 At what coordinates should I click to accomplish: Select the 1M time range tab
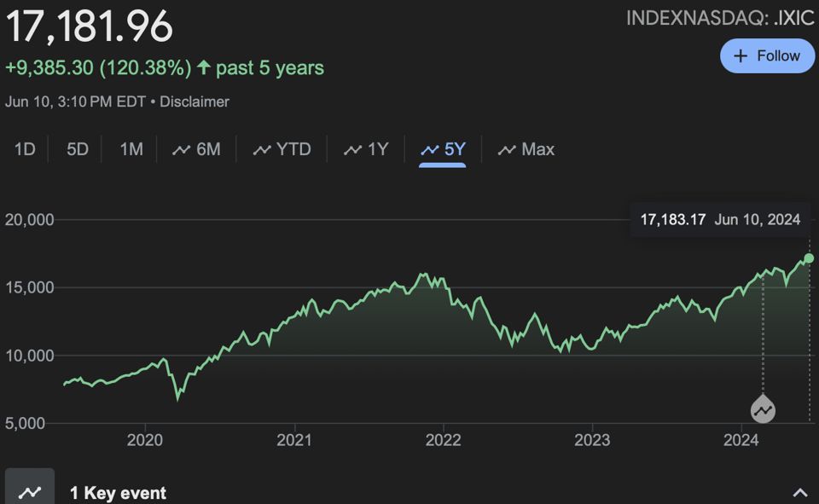[131, 149]
